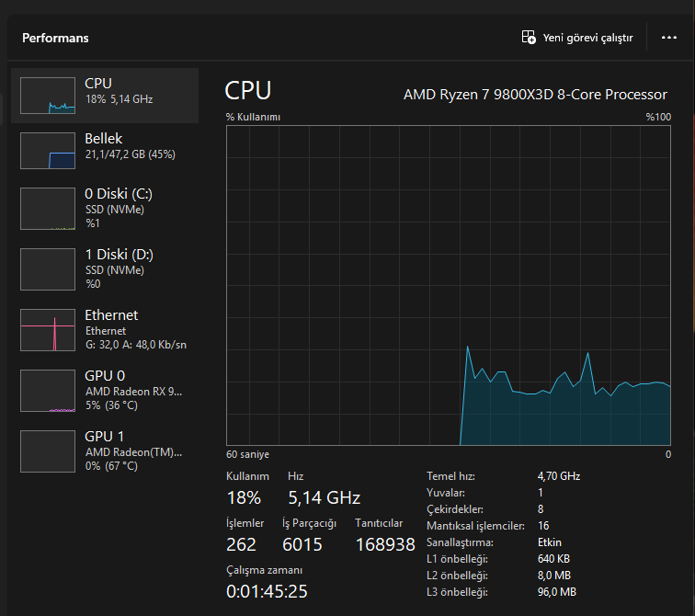Click the '% Kullanımı' graph label
The height and width of the screenshot is (616, 695).
coord(253,117)
